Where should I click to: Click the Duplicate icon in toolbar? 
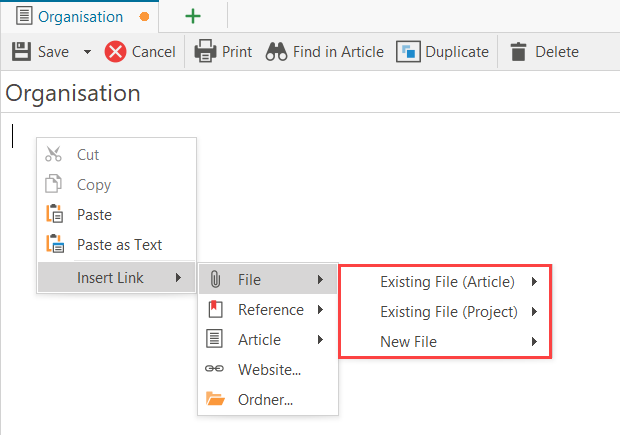point(408,51)
